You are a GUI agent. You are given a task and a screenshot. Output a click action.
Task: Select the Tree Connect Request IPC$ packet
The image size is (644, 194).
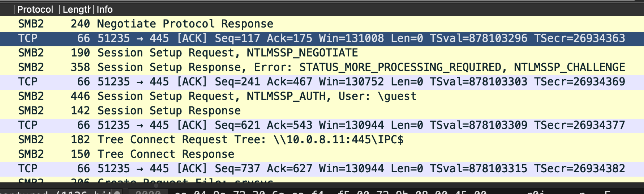(x=250, y=140)
